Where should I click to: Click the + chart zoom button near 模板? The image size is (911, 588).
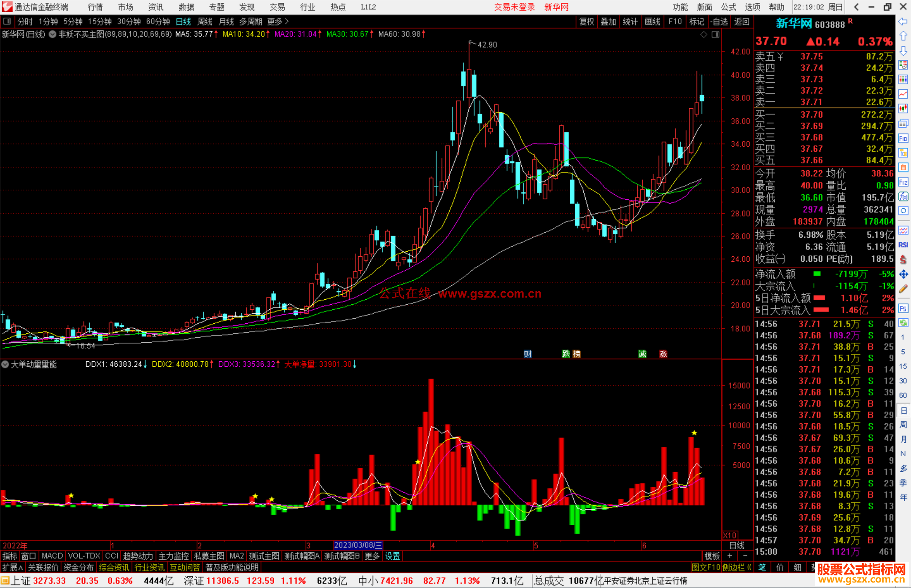coord(730,556)
